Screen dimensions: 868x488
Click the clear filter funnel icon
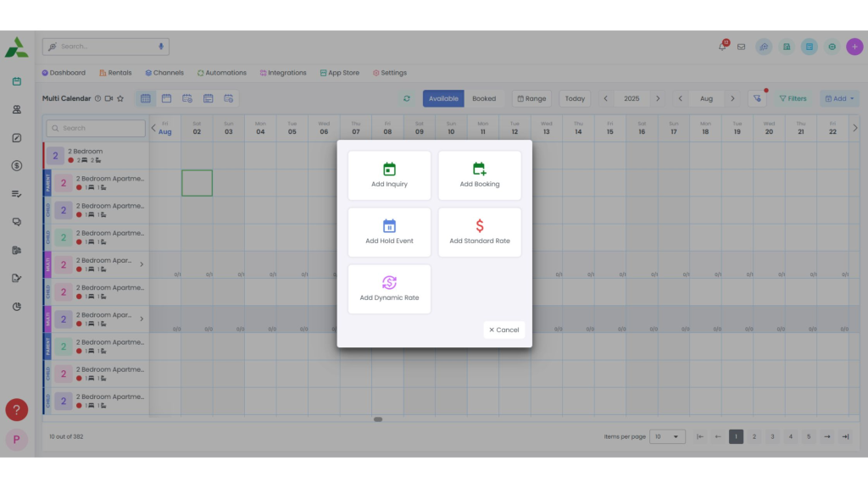tap(757, 98)
